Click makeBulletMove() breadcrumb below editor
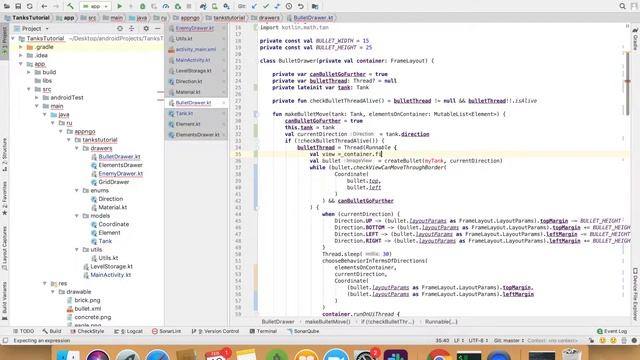The height and width of the screenshot is (360, 640). click(327, 322)
